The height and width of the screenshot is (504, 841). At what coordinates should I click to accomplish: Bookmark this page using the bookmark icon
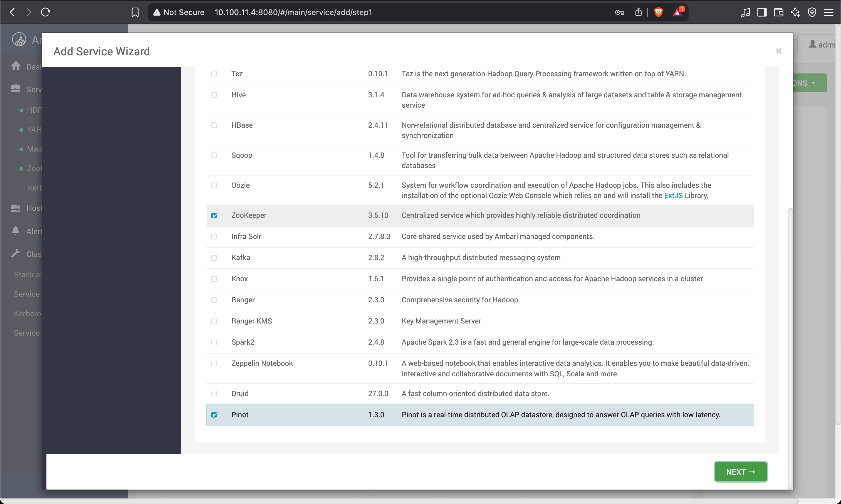point(135,12)
